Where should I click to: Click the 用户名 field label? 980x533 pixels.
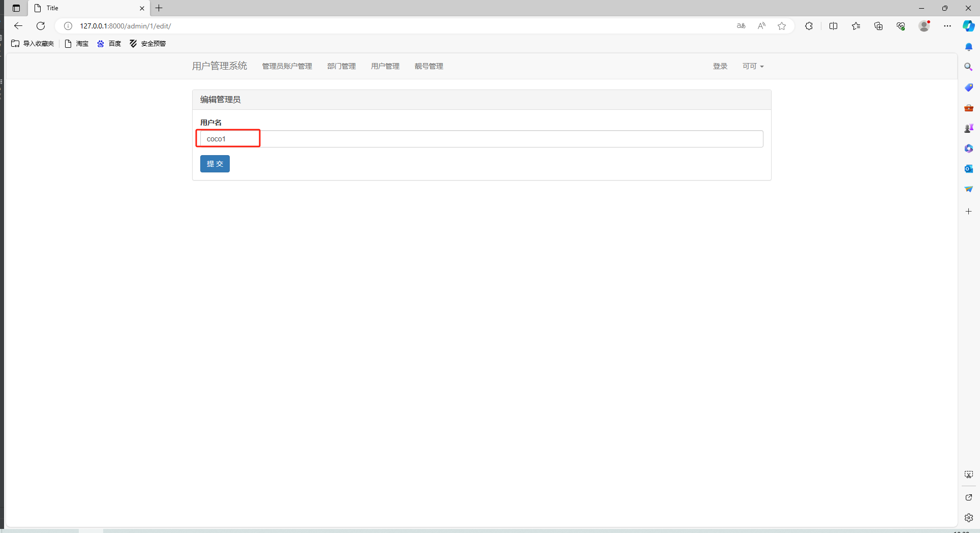click(x=211, y=123)
